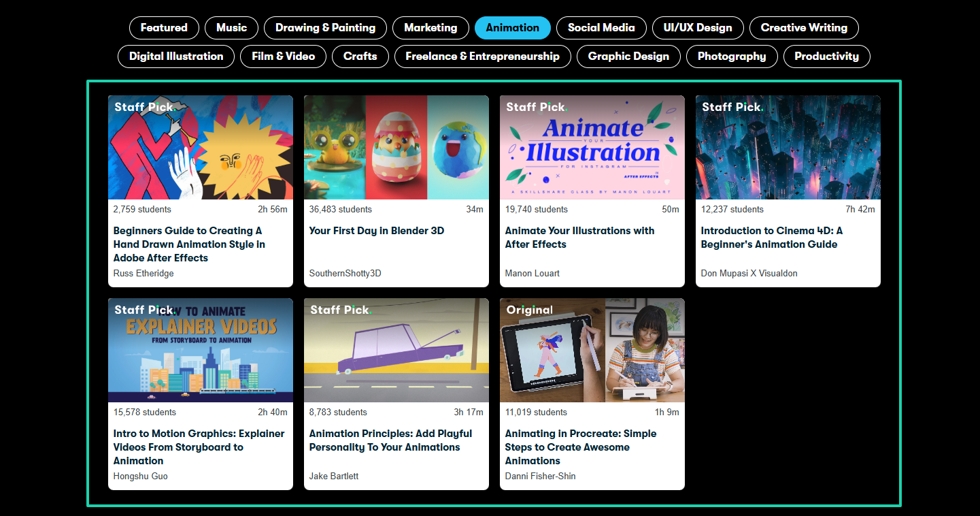The image size is (980, 516).
Task: Click the 2,759 students count
Action: tap(142, 209)
